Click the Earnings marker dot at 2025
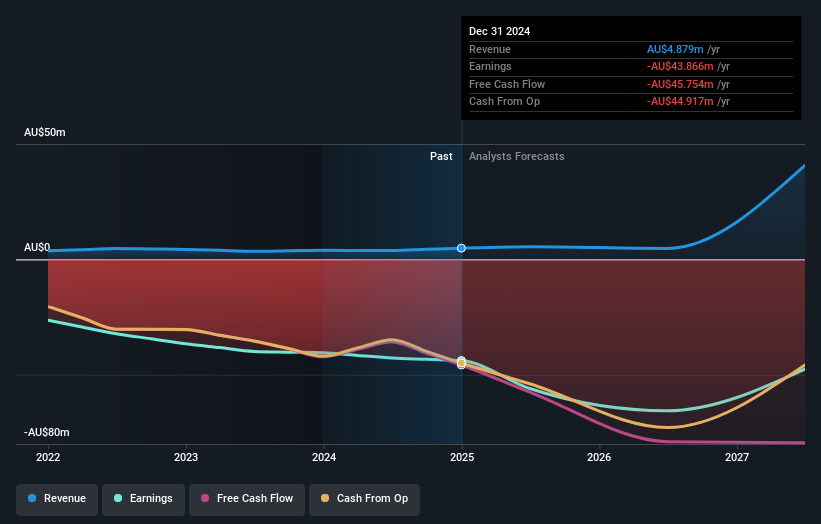 pos(461,360)
